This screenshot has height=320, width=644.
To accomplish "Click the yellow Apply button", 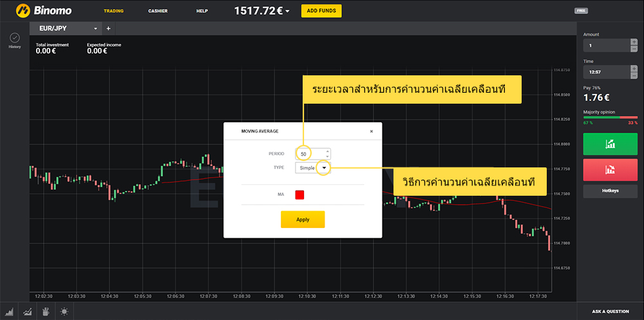I will (303, 220).
